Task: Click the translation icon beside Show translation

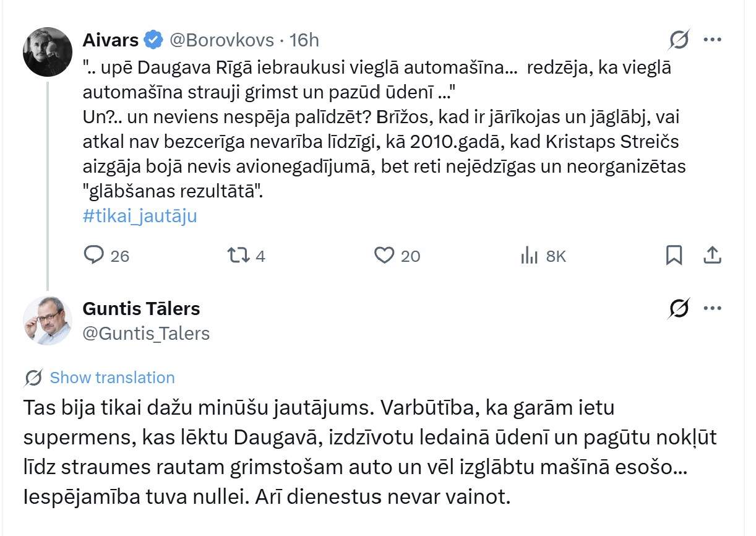Action: pos(33,378)
